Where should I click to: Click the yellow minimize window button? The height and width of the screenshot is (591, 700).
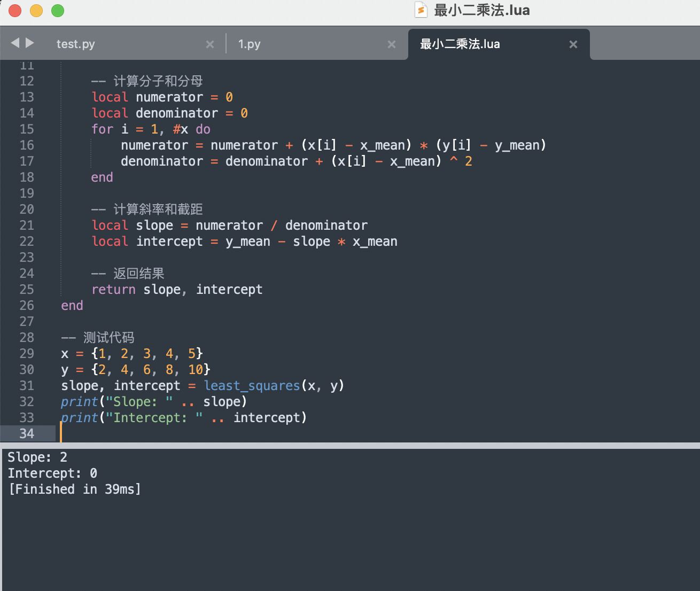click(x=36, y=10)
